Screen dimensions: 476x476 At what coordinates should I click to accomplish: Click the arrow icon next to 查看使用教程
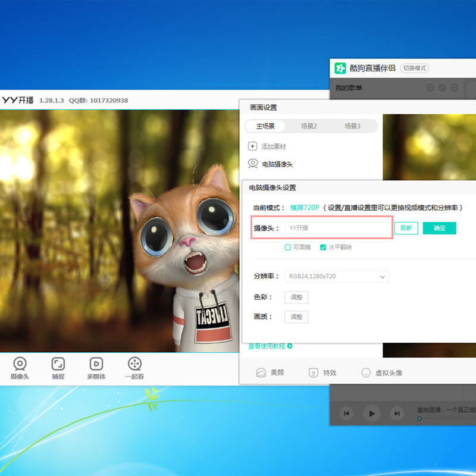(x=290, y=346)
